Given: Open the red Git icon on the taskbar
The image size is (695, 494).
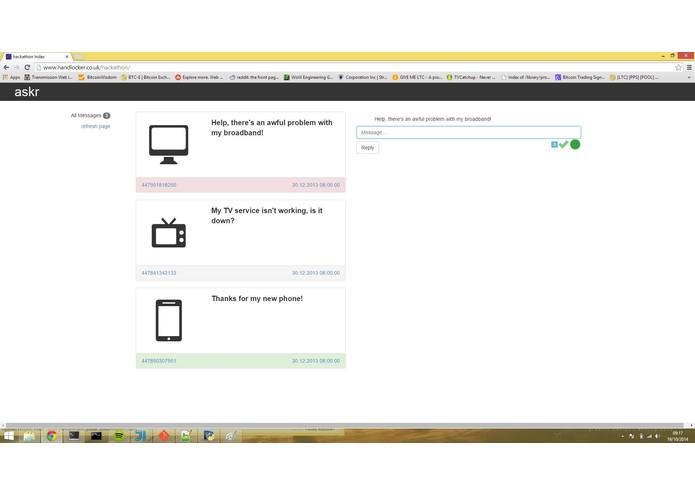Looking at the screenshot, I should pos(164,436).
